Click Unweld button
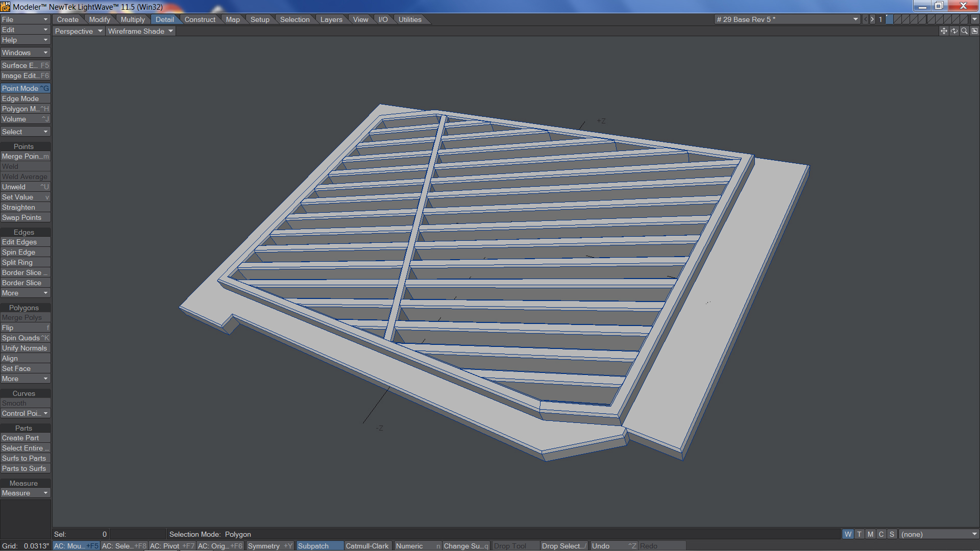980x551 pixels. (x=25, y=187)
